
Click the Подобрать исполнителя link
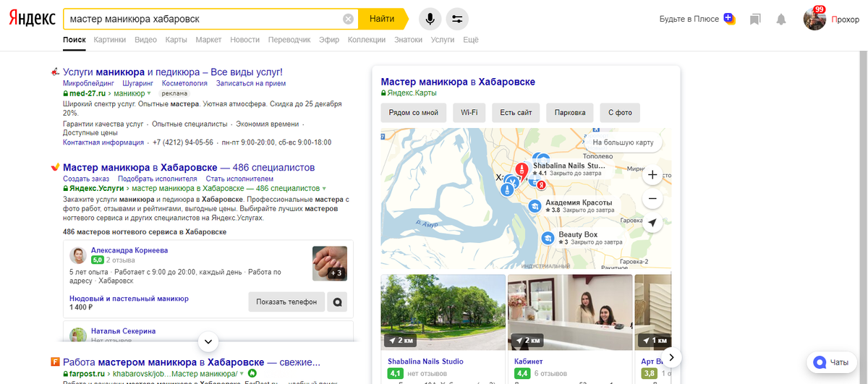coord(158,179)
